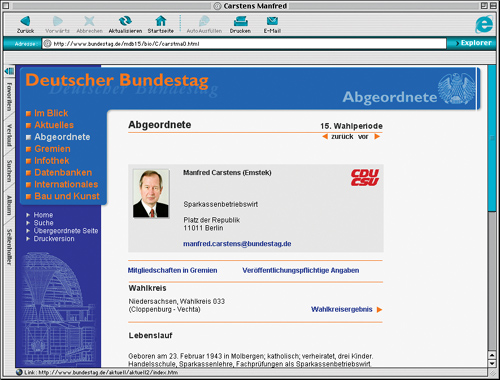The height and width of the screenshot is (380, 500).
Task: Click the address bar URL field
Action: tap(244, 44)
